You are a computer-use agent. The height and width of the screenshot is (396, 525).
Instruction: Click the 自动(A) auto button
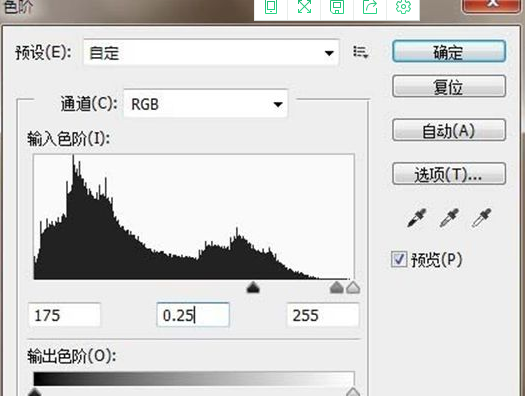coord(449,130)
